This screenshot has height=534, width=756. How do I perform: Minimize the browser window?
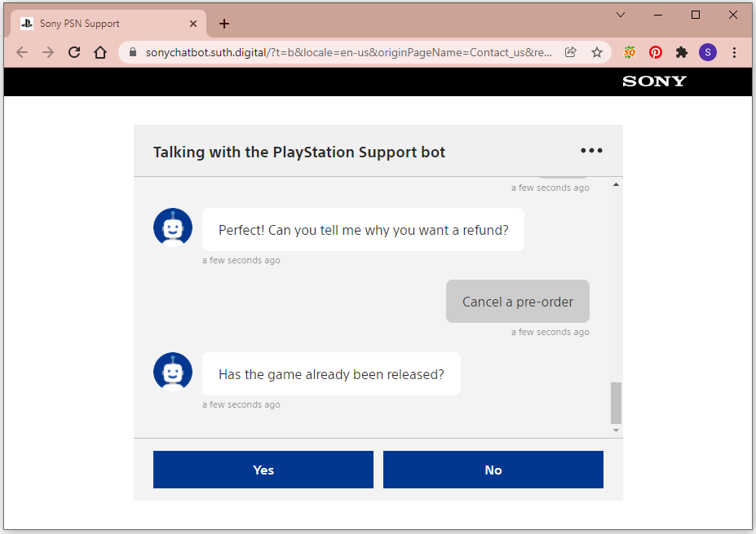click(658, 15)
